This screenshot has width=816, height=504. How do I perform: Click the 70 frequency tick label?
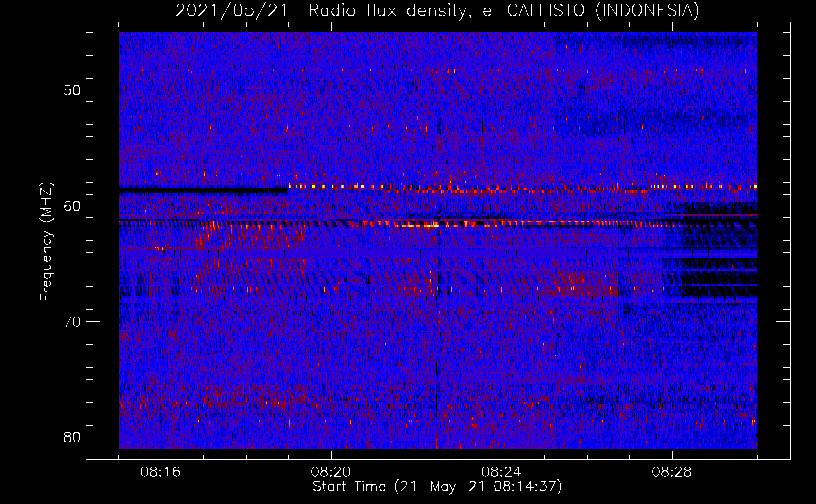click(73, 322)
